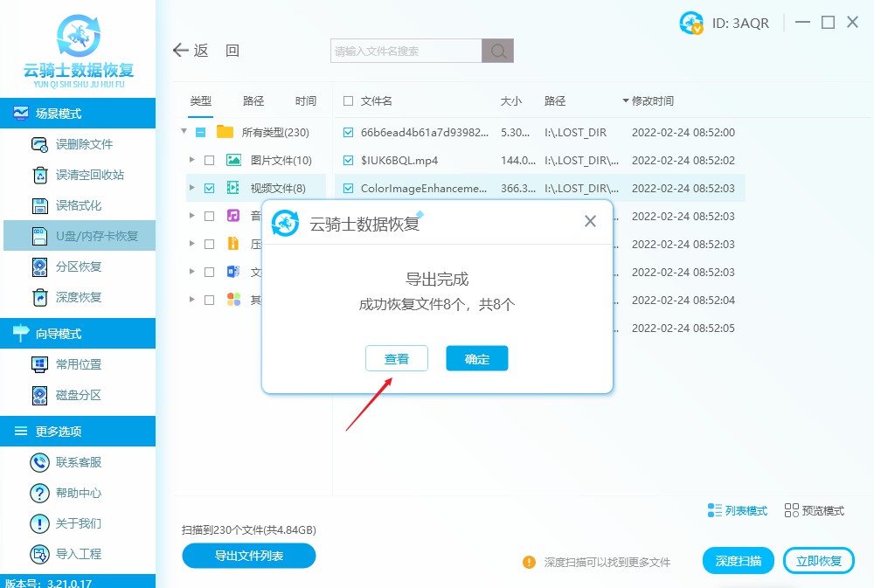The image size is (874, 588).
Task: Click the 路径 column header in file list
Action: tap(555, 100)
